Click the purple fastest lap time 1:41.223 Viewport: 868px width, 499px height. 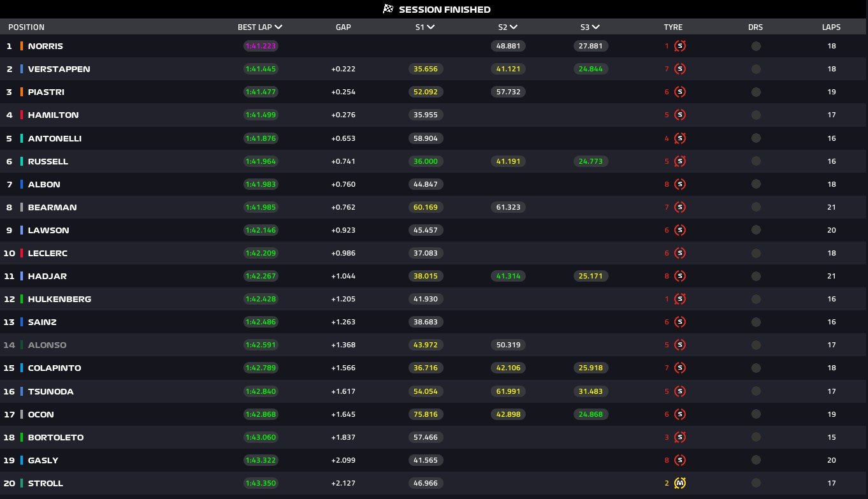(261, 46)
